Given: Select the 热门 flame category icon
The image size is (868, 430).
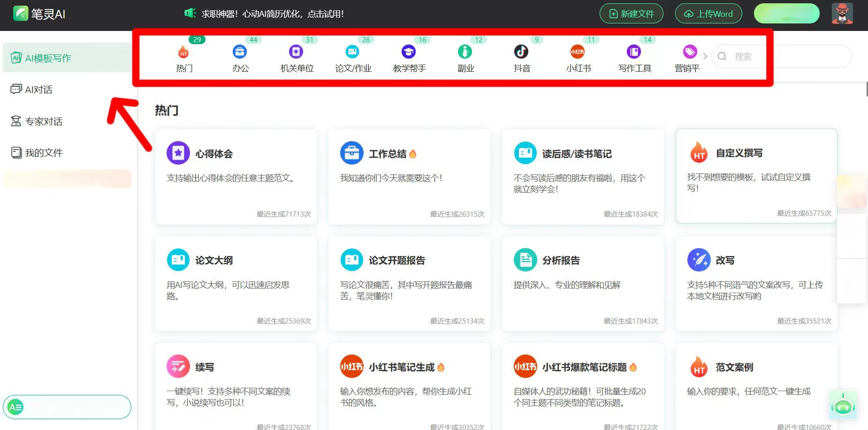Looking at the screenshot, I should coord(183,52).
